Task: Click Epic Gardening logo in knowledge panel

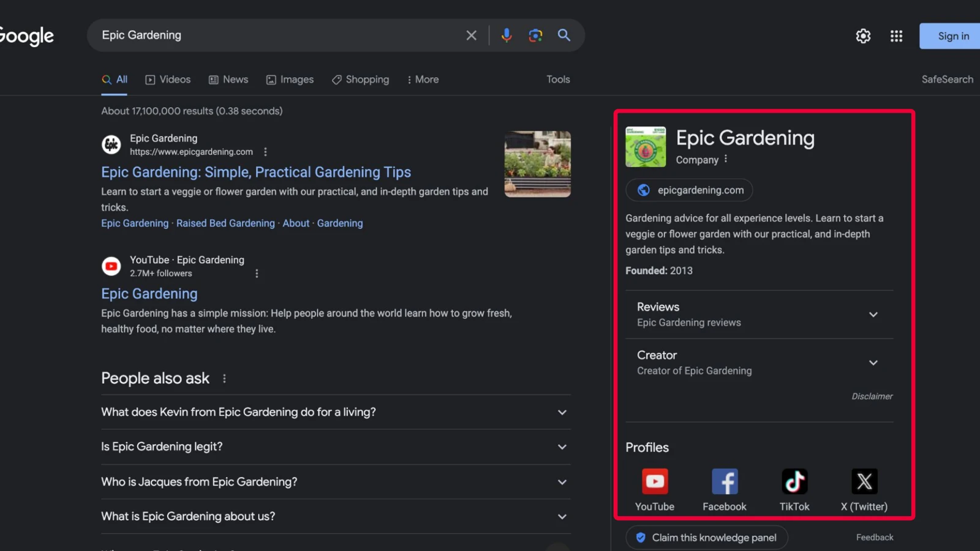Action: (646, 147)
